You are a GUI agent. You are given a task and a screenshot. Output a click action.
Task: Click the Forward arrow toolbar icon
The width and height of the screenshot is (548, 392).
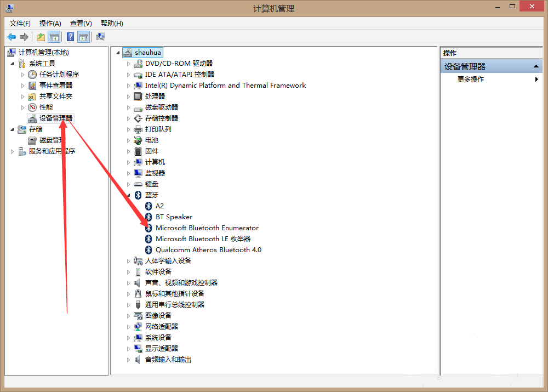[x=24, y=37]
